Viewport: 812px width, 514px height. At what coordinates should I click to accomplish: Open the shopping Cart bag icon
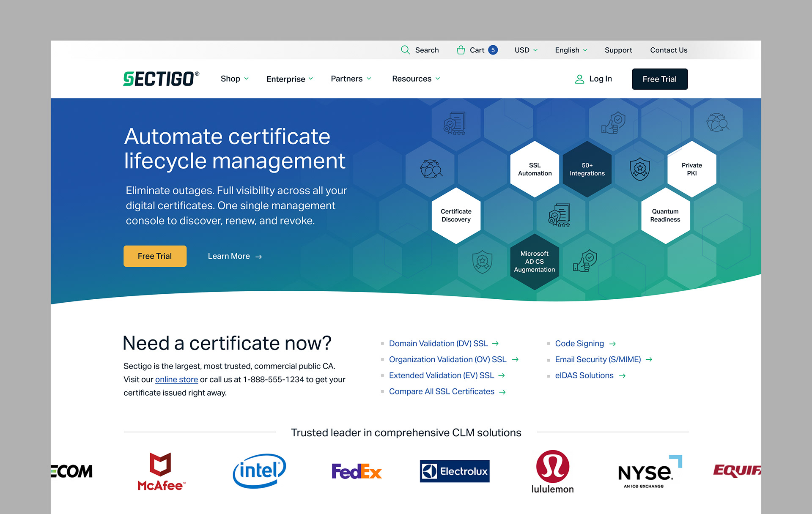click(461, 50)
